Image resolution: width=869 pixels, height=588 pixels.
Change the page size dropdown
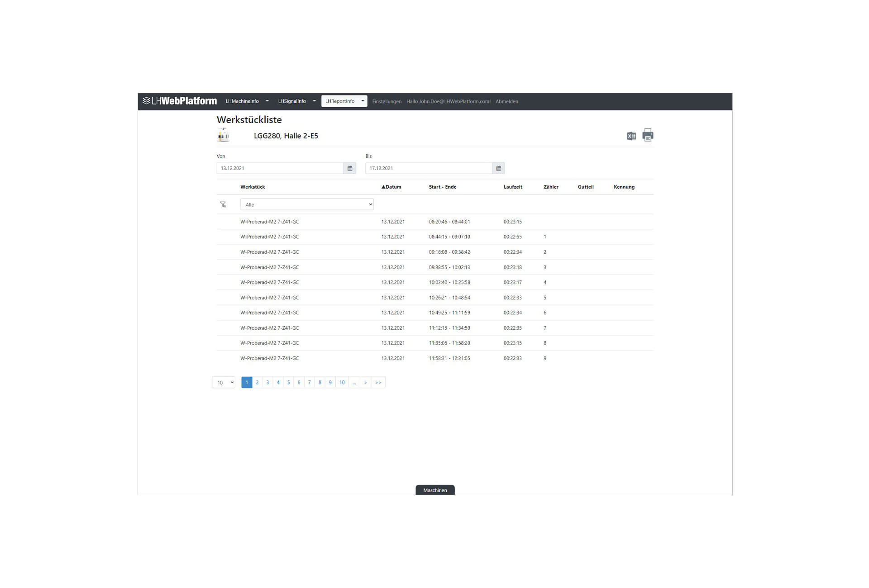point(224,383)
